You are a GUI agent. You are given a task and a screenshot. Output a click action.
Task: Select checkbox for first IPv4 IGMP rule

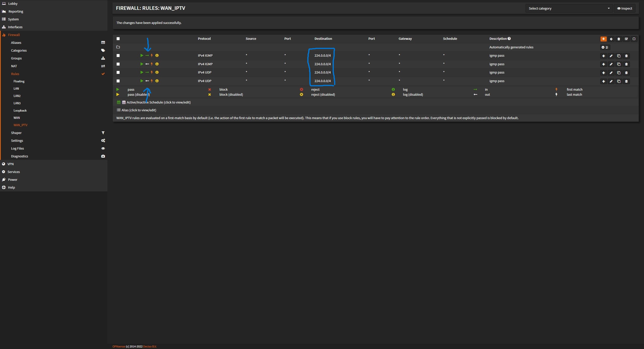pyautogui.click(x=118, y=55)
